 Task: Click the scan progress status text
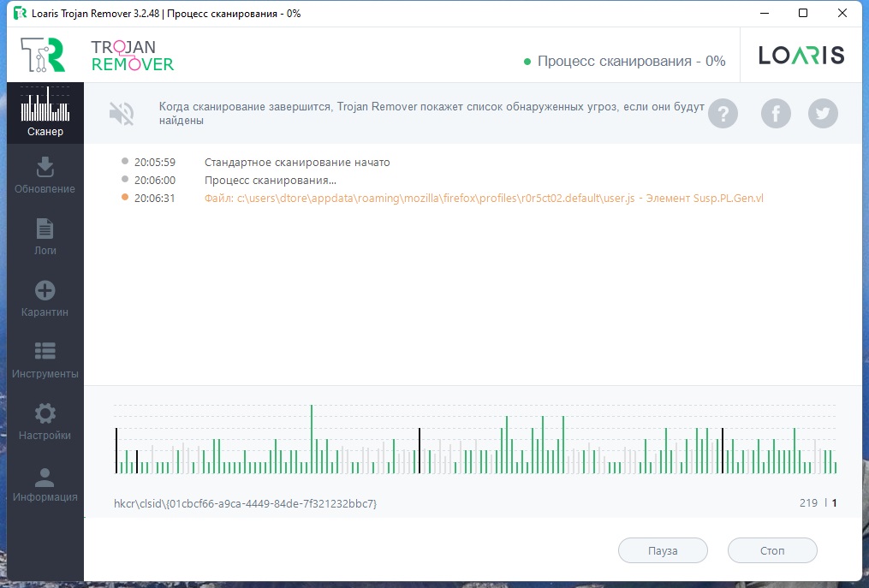coord(631,61)
